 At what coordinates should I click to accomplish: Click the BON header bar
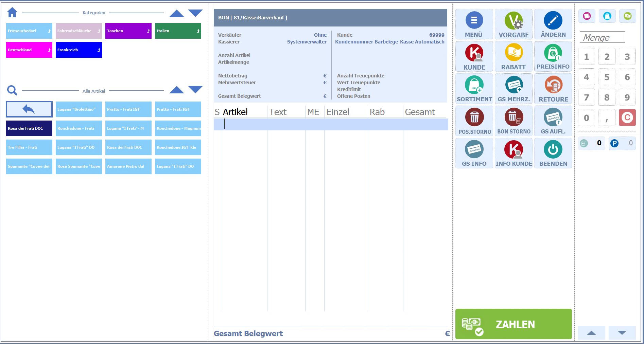click(330, 18)
